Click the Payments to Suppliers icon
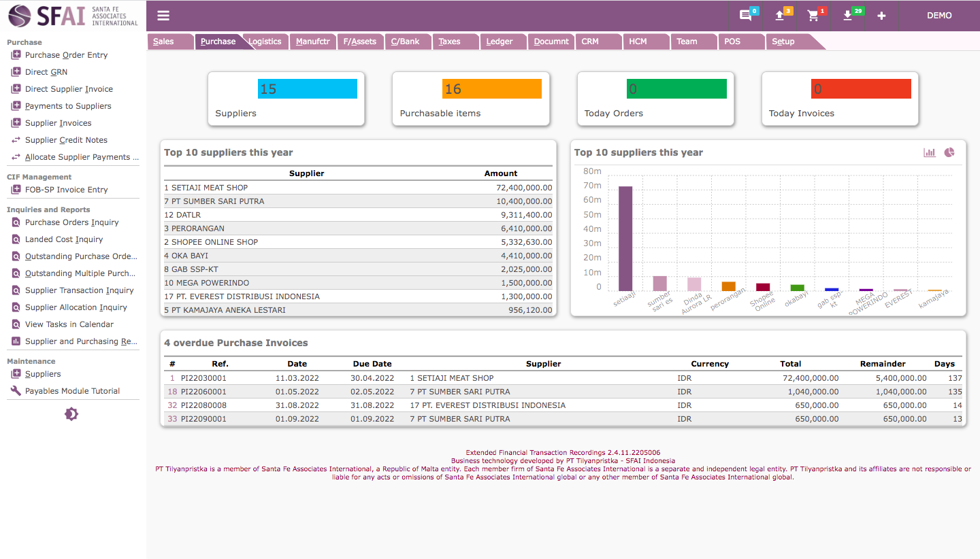 pos(16,106)
